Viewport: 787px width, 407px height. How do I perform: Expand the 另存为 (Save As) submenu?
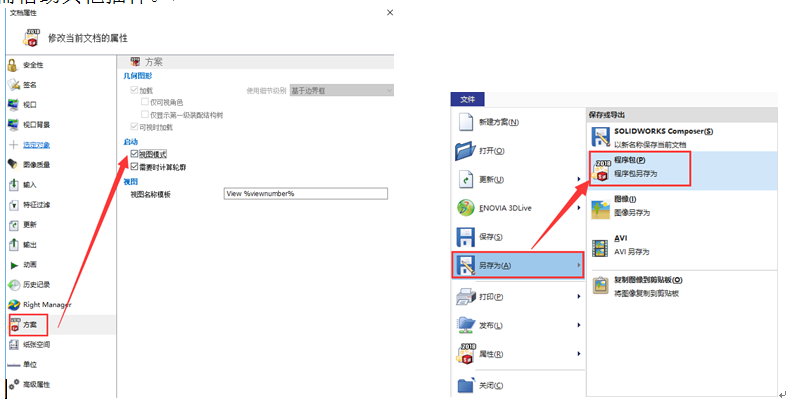[517, 265]
